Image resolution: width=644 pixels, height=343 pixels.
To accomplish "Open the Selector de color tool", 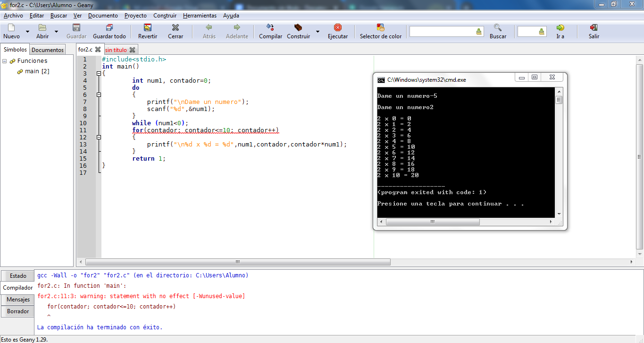I will coord(381,27).
